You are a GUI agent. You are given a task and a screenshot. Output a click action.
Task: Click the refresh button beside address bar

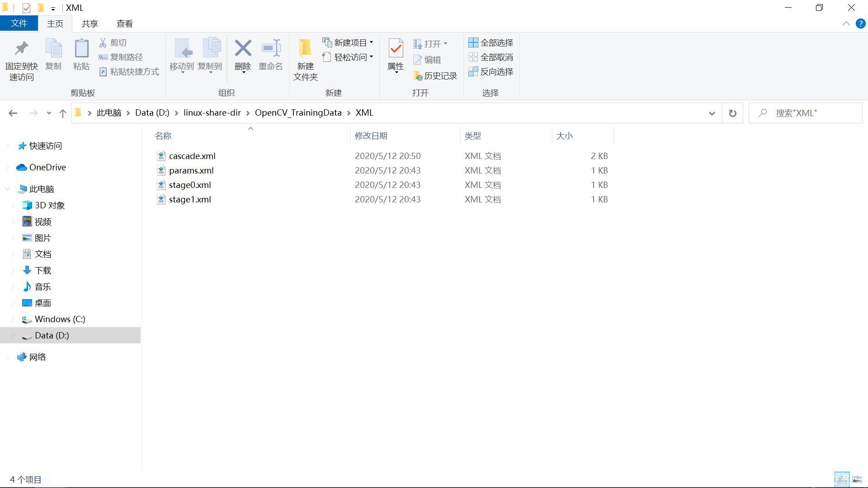[x=732, y=113]
